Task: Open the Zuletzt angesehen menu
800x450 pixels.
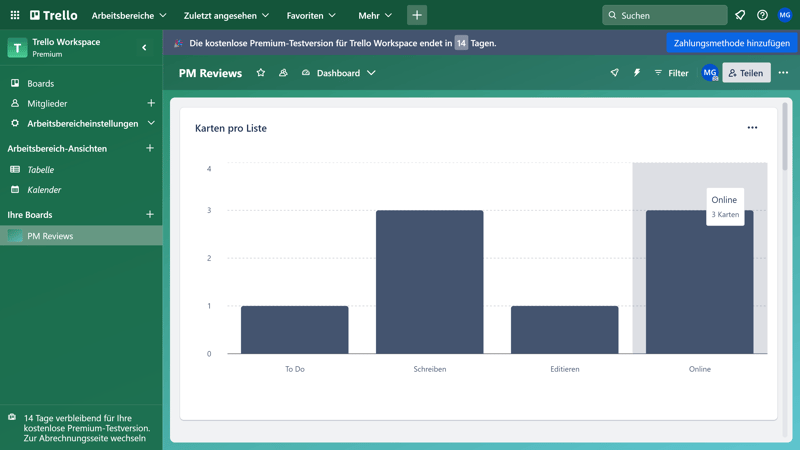Action: 226,15
